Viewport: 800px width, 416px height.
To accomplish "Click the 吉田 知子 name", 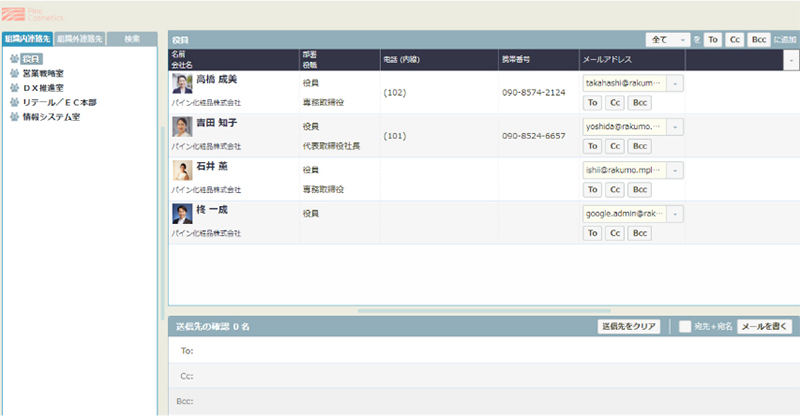I will point(216,123).
